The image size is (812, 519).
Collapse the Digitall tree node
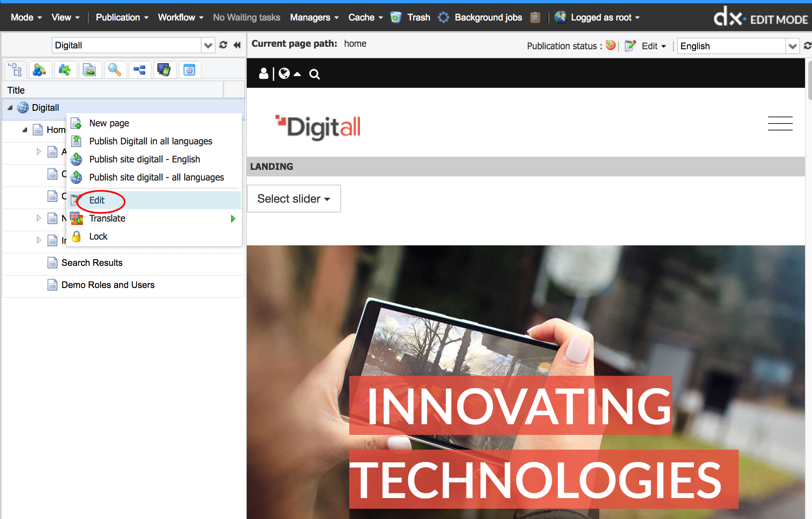[x=10, y=107]
